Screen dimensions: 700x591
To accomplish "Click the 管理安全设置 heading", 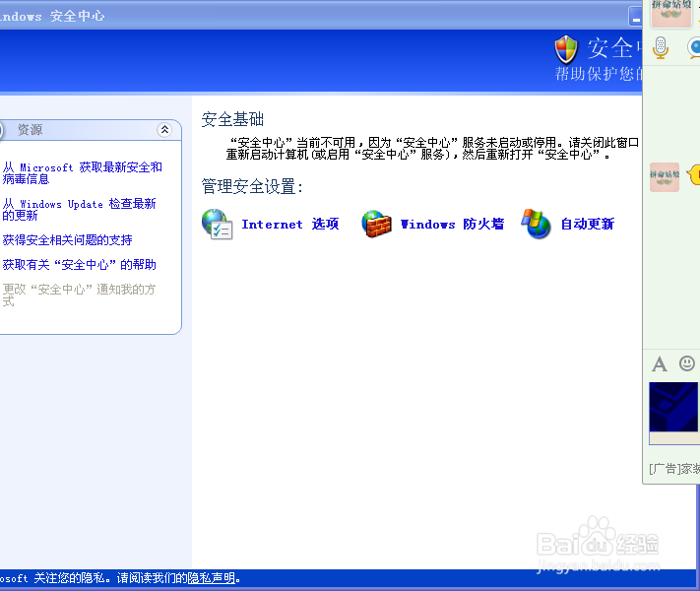I will pos(252,187).
